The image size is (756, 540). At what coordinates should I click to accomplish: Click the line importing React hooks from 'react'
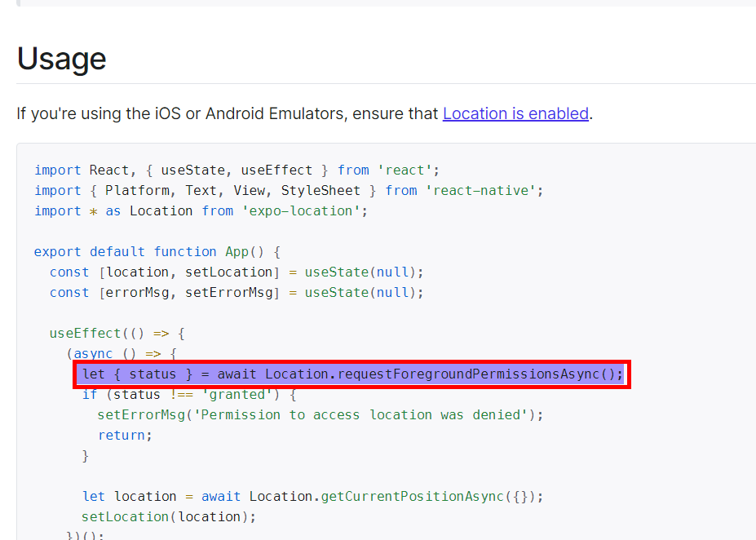coord(237,170)
